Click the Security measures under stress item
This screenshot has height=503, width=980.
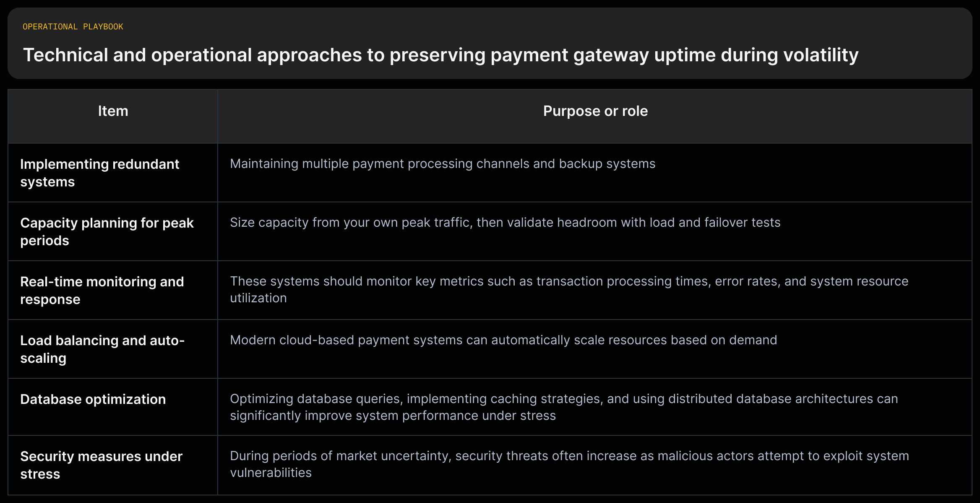(101, 465)
